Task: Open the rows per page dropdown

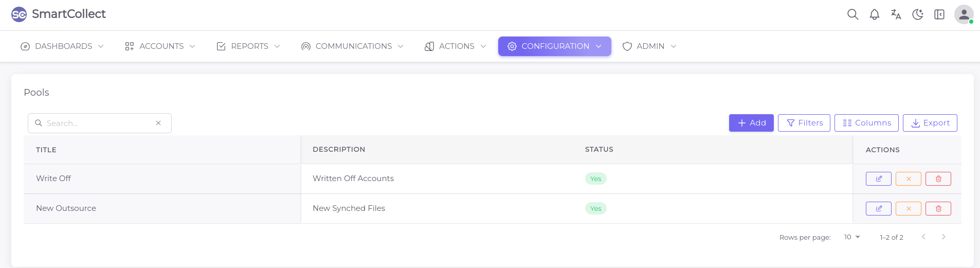Action: coord(852,237)
